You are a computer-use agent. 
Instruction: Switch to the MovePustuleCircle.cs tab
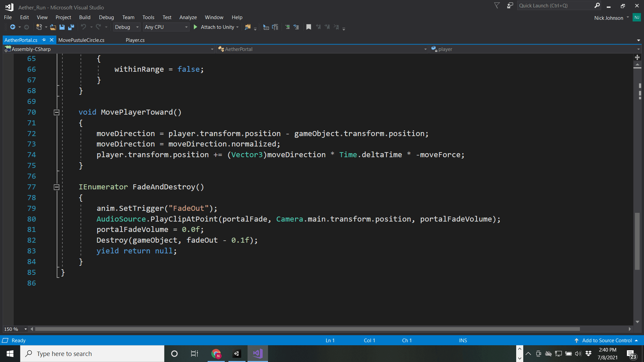point(81,40)
